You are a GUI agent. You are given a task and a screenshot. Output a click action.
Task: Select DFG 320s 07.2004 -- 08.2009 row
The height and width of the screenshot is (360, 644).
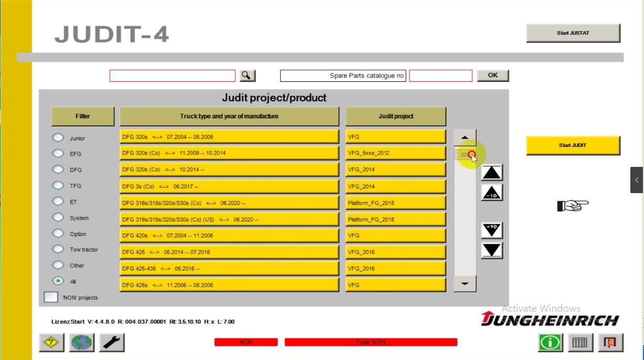[230, 137]
